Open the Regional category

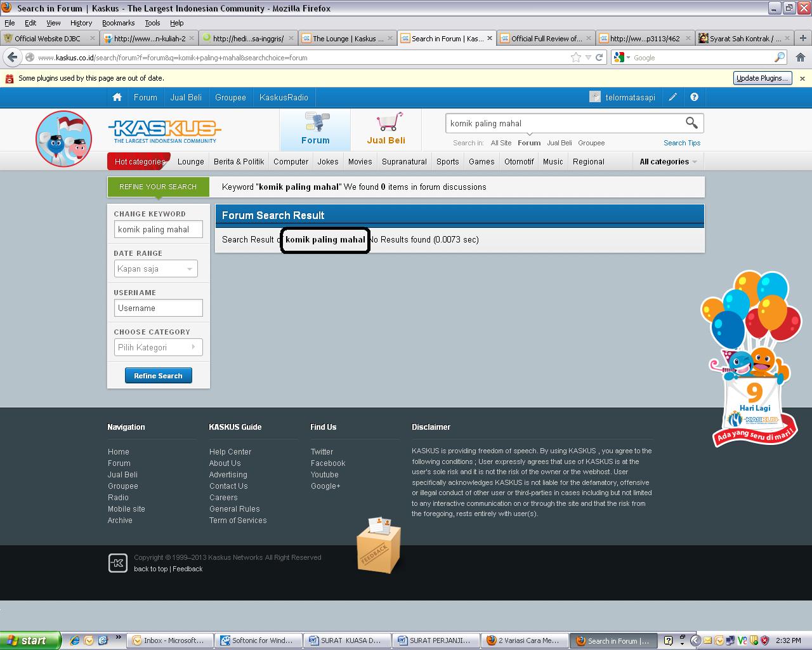589,161
